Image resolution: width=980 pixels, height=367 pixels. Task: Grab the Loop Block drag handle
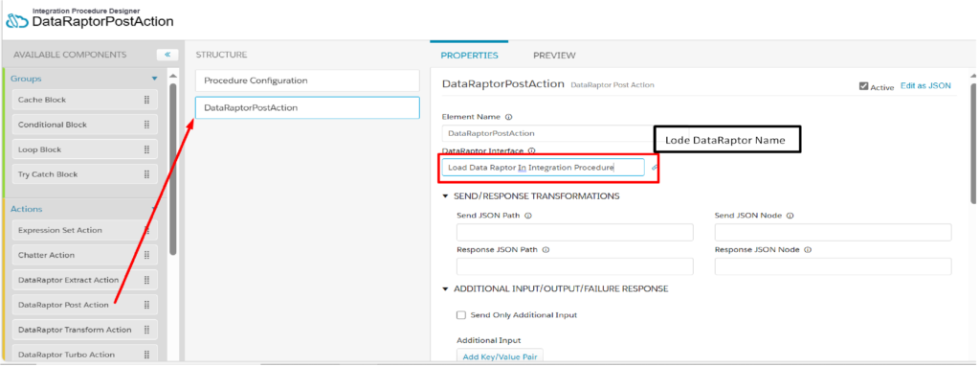pos(146,149)
